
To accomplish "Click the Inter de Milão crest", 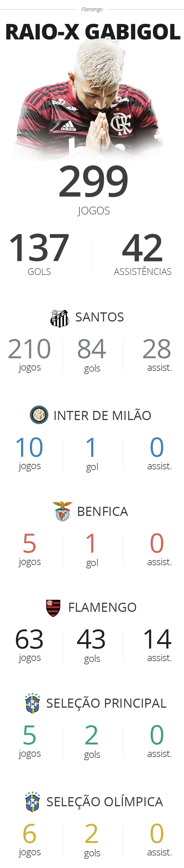I will (x=39, y=415).
